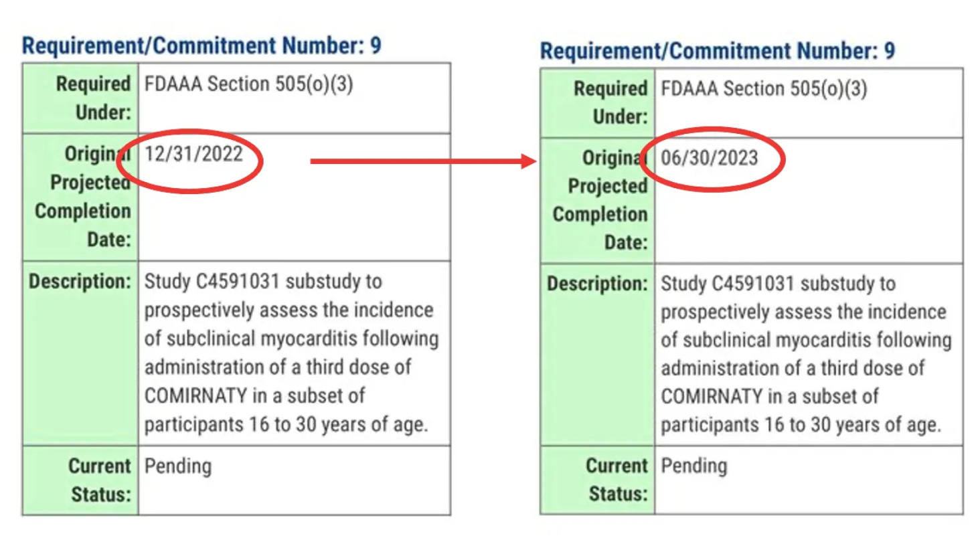The width and height of the screenshot is (980, 542).
Task: Click the circled 06/30/2023 completion date
Action: 710,158
